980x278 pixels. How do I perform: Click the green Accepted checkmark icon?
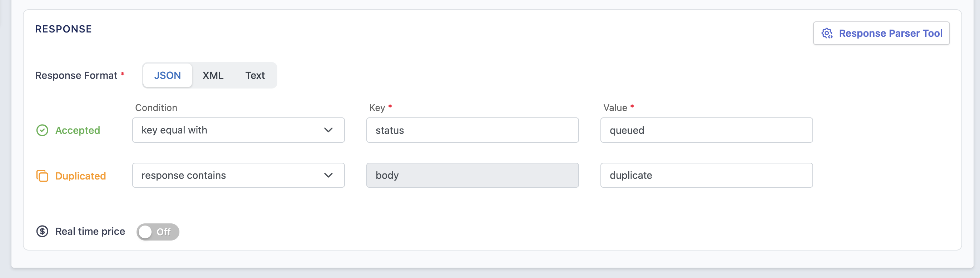click(x=42, y=130)
